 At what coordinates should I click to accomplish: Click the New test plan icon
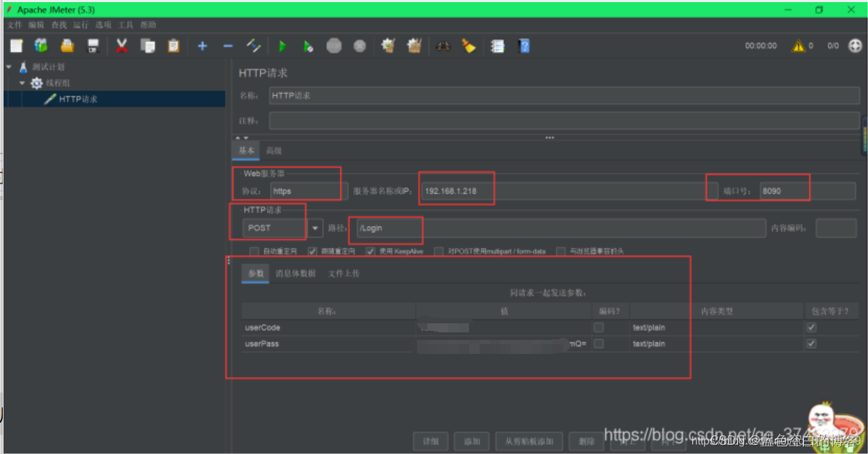click(x=16, y=46)
